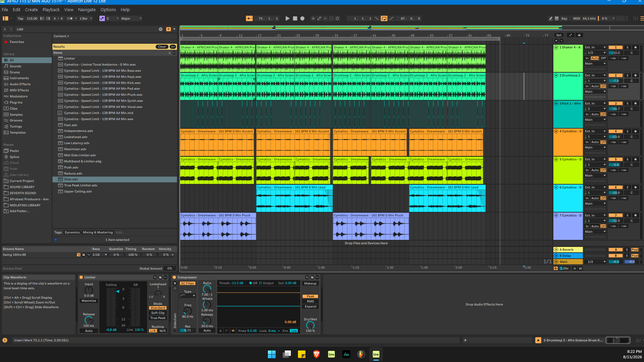Toggle the Scale Mode icon
The image size is (644, 362).
pyautogui.click(x=102, y=19)
